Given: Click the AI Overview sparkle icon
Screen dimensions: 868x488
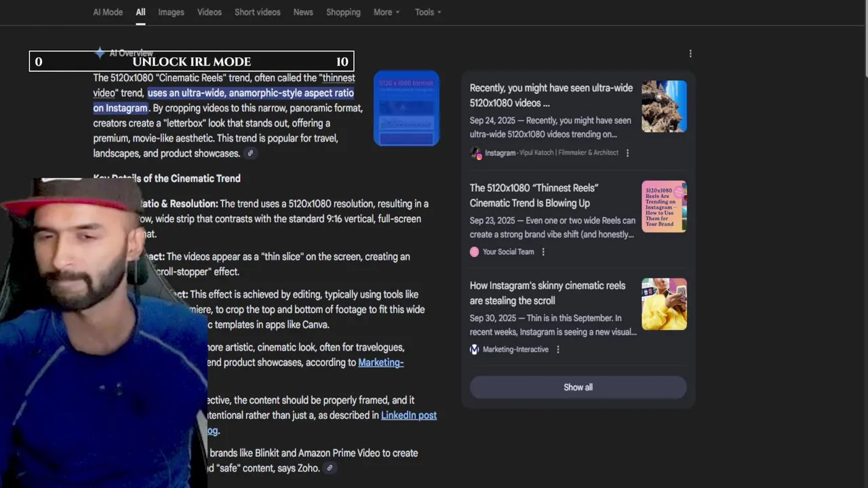Looking at the screenshot, I should click(x=100, y=52).
